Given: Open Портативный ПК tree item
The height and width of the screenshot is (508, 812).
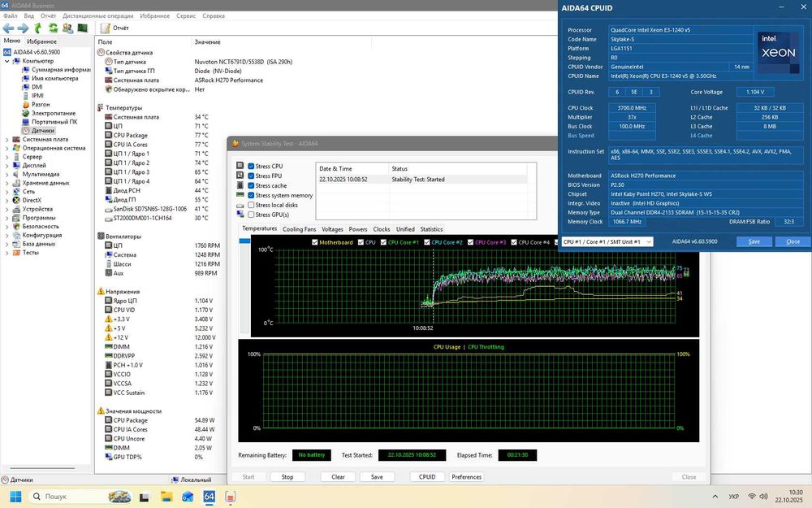Looking at the screenshot, I should coord(54,122).
